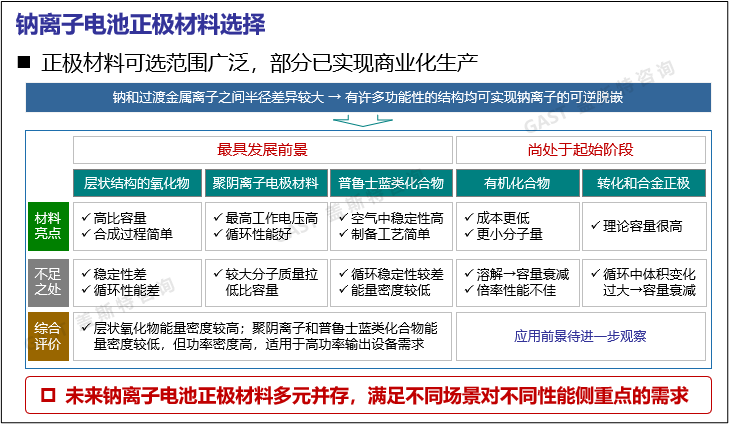Click the checkmark beside 高比容量
Viewport: 729px width, 424px height.
[x=84, y=218]
